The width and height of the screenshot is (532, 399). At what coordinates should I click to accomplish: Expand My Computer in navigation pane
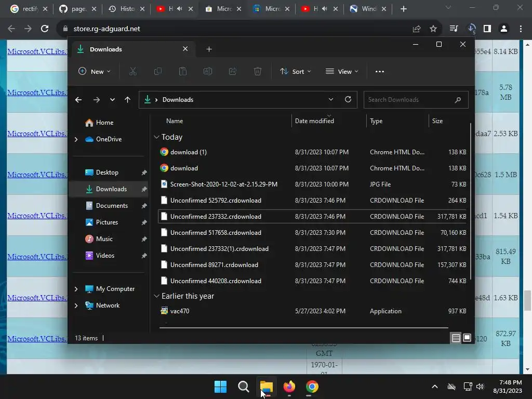click(x=76, y=289)
